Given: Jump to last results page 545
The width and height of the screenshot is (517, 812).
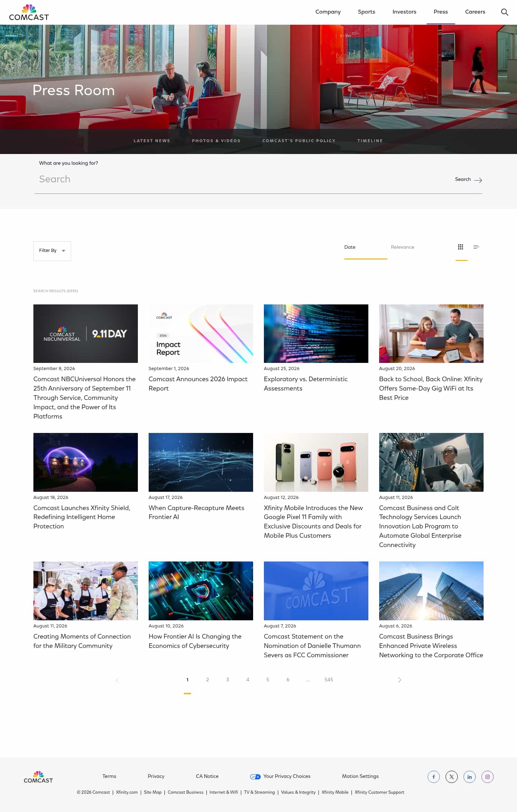Looking at the screenshot, I should click(329, 680).
